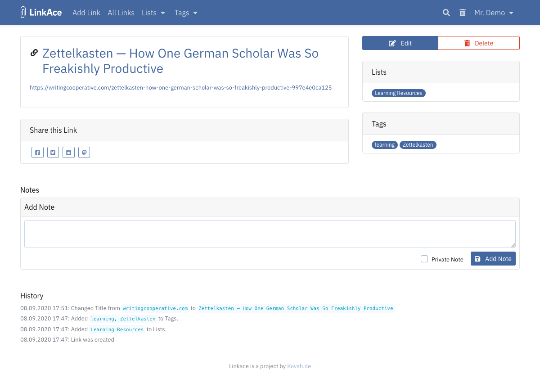Click 'learning, Zettelkasten' in history

pyautogui.click(x=123, y=319)
